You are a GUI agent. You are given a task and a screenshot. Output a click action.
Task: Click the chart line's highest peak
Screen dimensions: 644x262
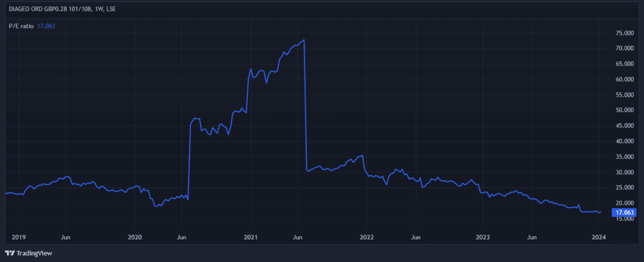[x=304, y=40]
